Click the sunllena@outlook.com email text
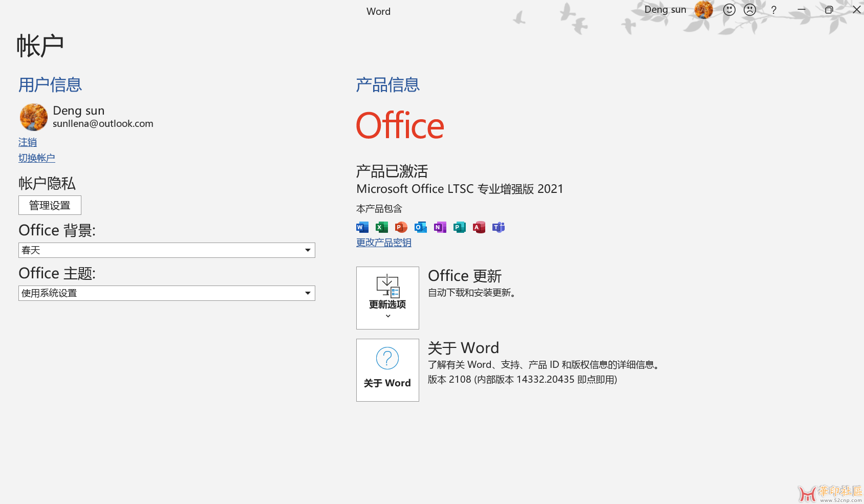This screenshot has height=504, width=864. tap(103, 124)
